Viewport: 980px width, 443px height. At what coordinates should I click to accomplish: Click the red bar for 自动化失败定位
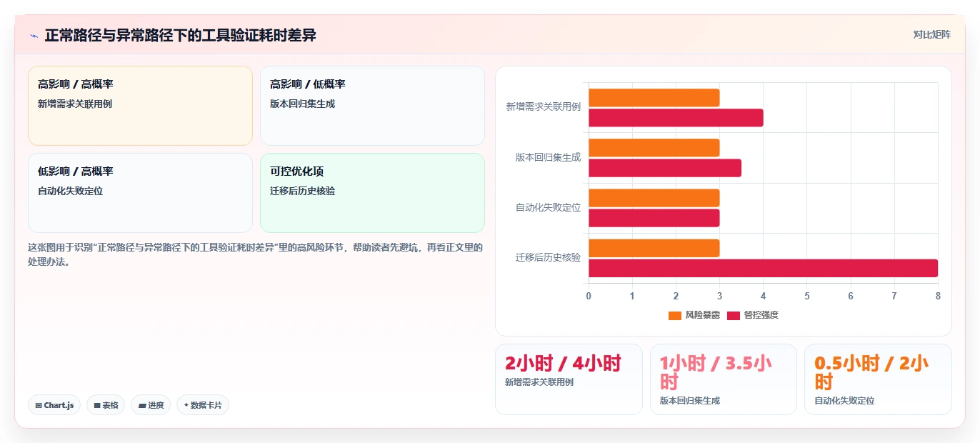pyautogui.click(x=654, y=218)
